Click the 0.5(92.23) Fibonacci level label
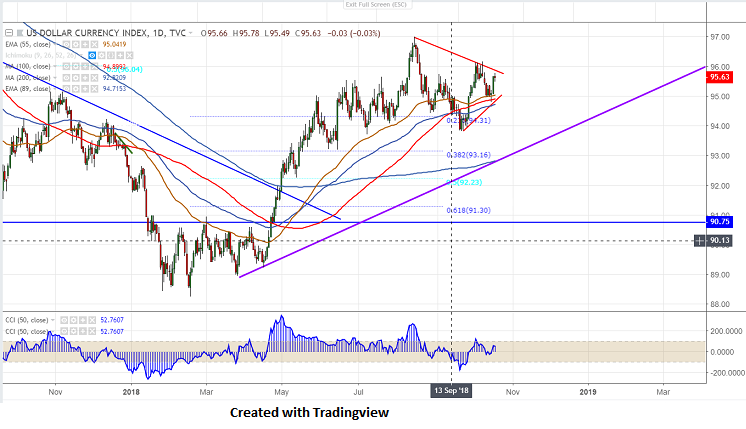The image size is (746, 429). point(464,182)
